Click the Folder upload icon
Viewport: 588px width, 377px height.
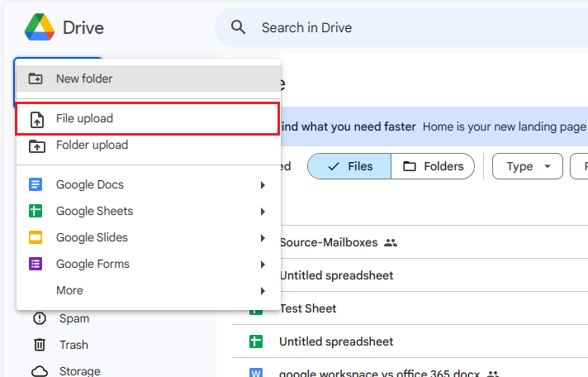(x=36, y=146)
